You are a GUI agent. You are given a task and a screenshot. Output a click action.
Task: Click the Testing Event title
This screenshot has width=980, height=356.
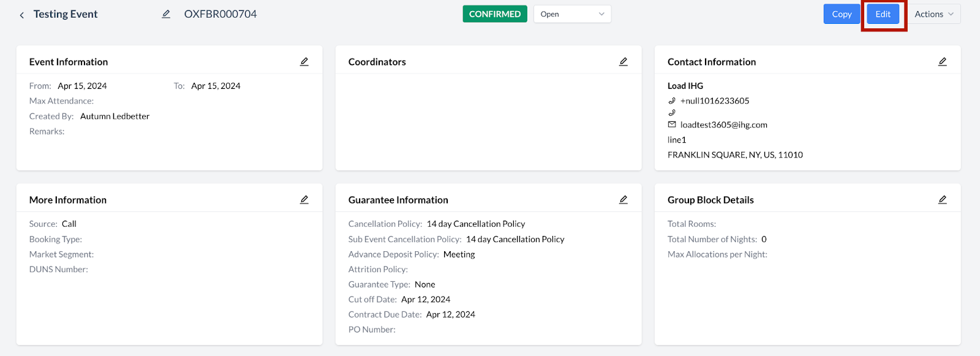click(66, 14)
